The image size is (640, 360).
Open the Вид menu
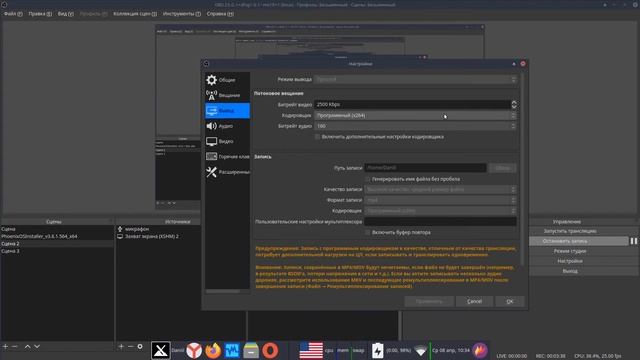pos(65,13)
